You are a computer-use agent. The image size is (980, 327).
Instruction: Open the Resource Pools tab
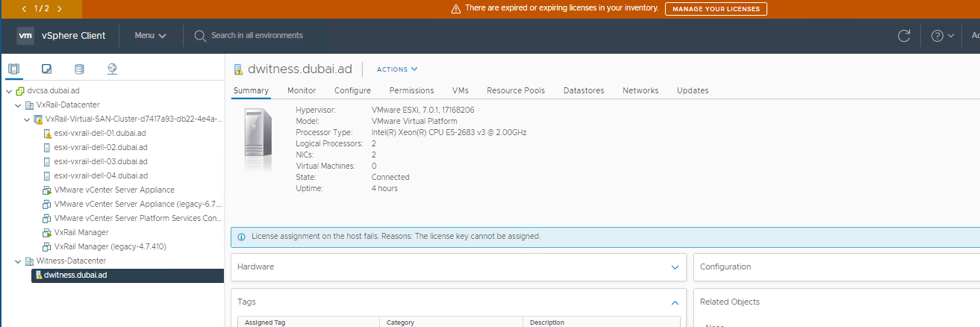coord(516,90)
